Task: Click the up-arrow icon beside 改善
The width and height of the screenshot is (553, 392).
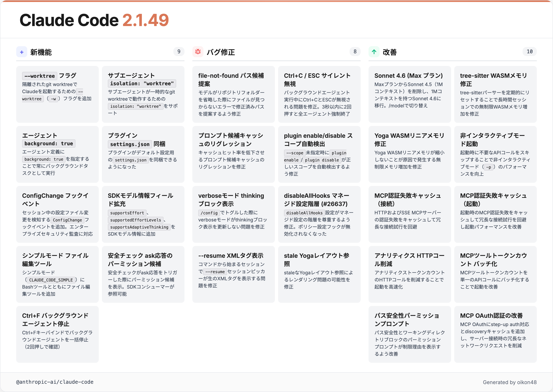Action: tap(374, 52)
